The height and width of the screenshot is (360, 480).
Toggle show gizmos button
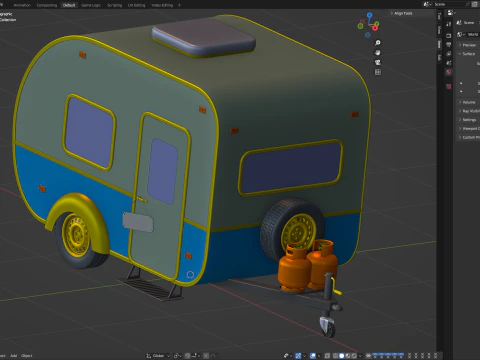point(298,356)
